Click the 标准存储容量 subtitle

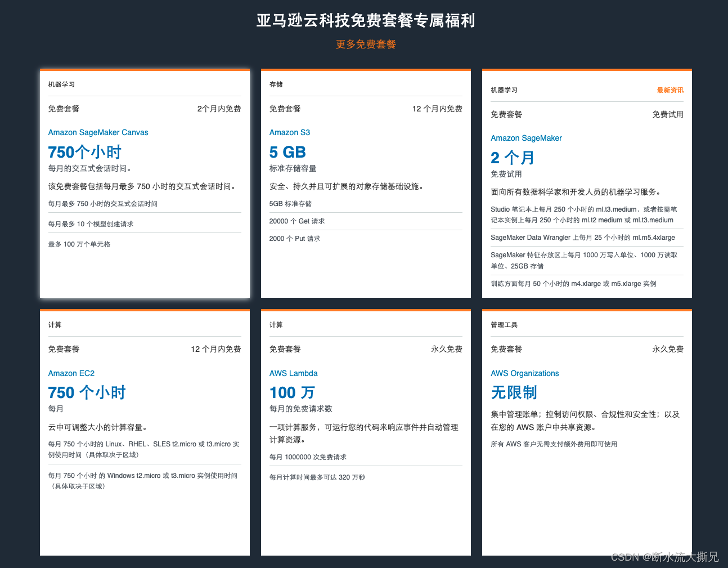point(293,168)
